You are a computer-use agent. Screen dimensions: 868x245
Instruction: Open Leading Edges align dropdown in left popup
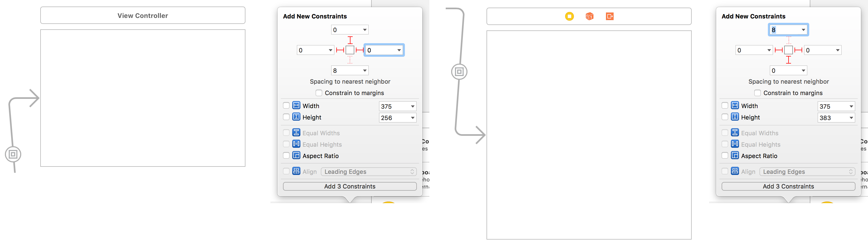pyautogui.click(x=369, y=172)
